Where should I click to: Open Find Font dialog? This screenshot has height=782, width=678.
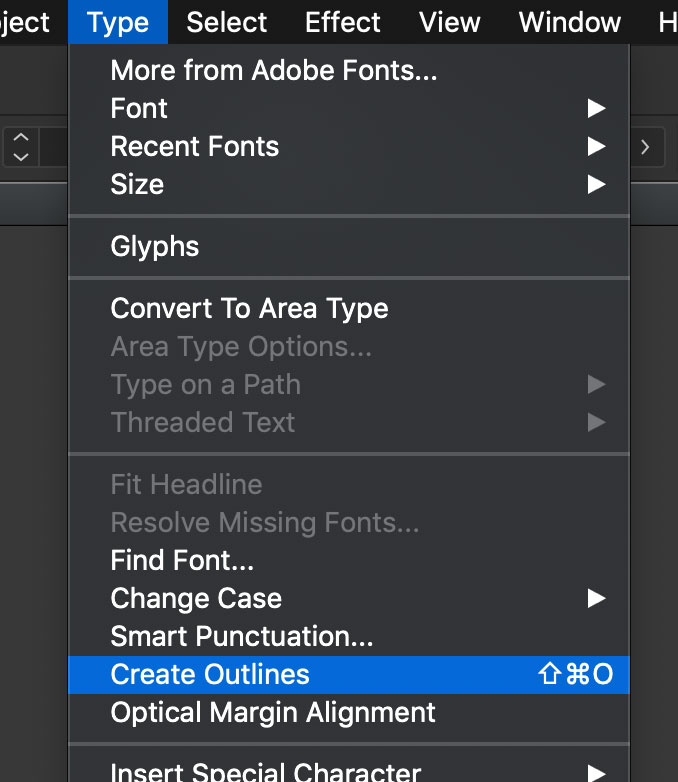(x=182, y=560)
